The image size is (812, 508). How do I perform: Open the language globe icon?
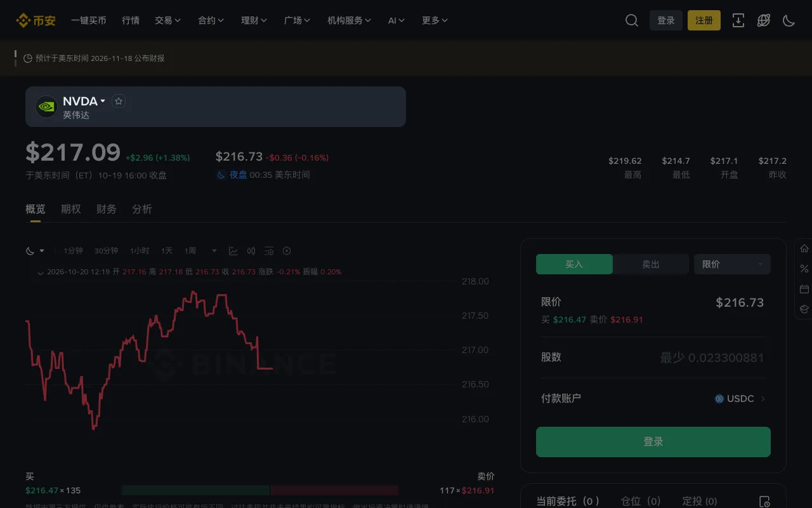[764, 20]
